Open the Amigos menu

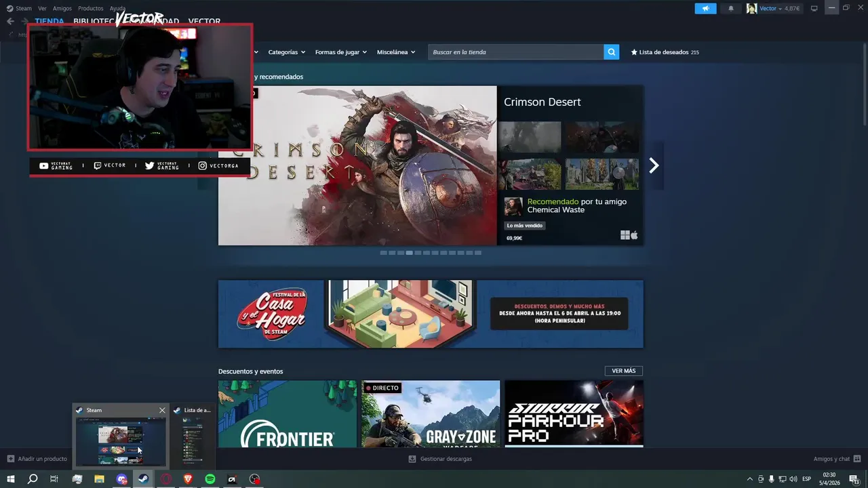62,8
